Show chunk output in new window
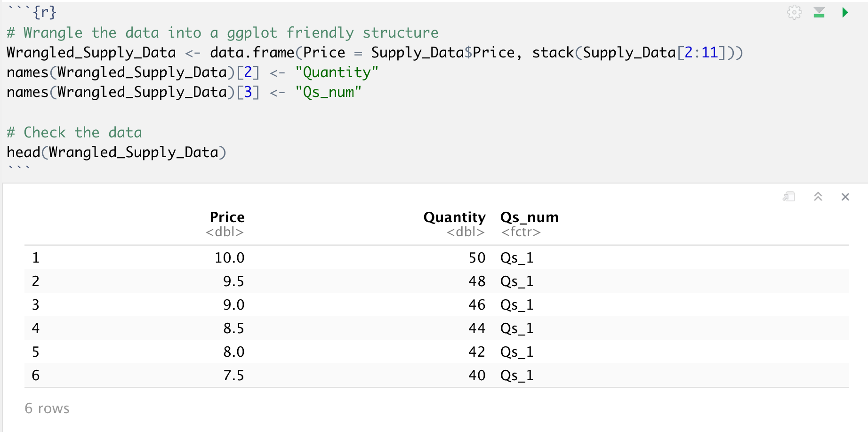The image size is (868, 432). coord(789,197)
